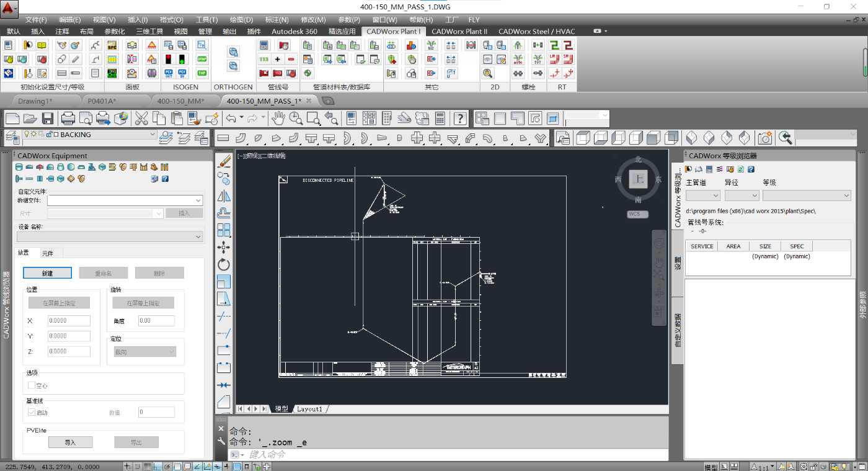The width and height of the screenshot is (868, 471).
Task: Click the cross fitting icon
Action: 418,138
